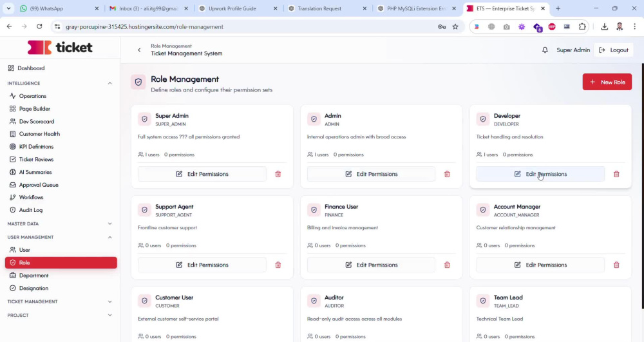Go back in browser history
Viewport: 644px width, 342px height.
tap(10, 26)
